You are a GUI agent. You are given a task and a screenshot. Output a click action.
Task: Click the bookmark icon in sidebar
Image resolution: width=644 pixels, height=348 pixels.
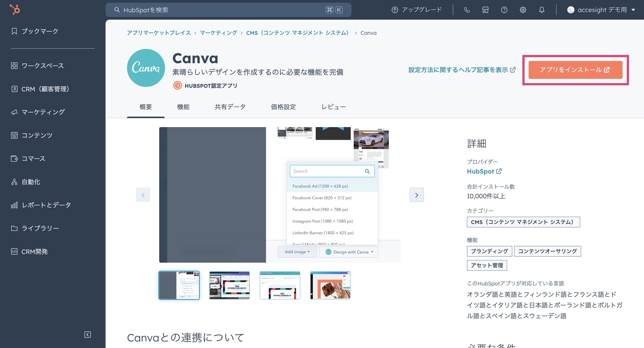click(14, 31)
